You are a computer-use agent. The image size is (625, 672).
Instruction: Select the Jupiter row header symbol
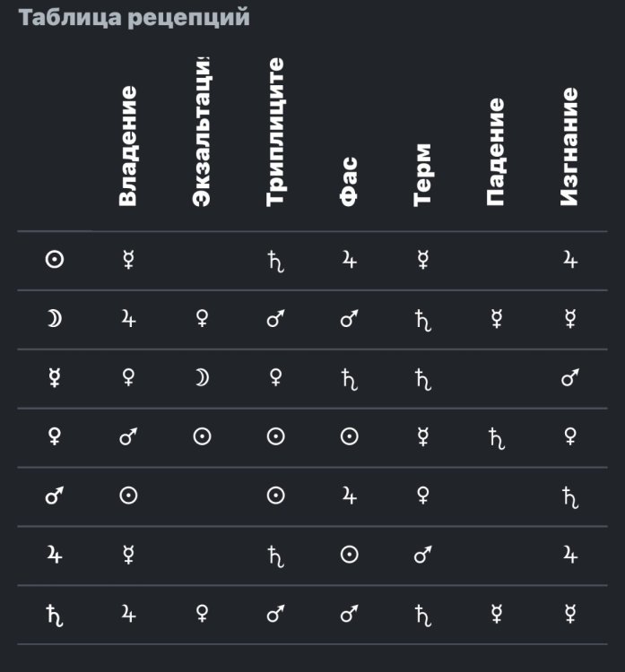54,555
